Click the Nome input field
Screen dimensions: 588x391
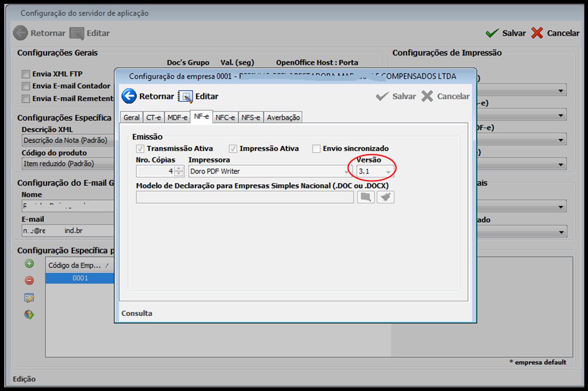pos(68,206)
